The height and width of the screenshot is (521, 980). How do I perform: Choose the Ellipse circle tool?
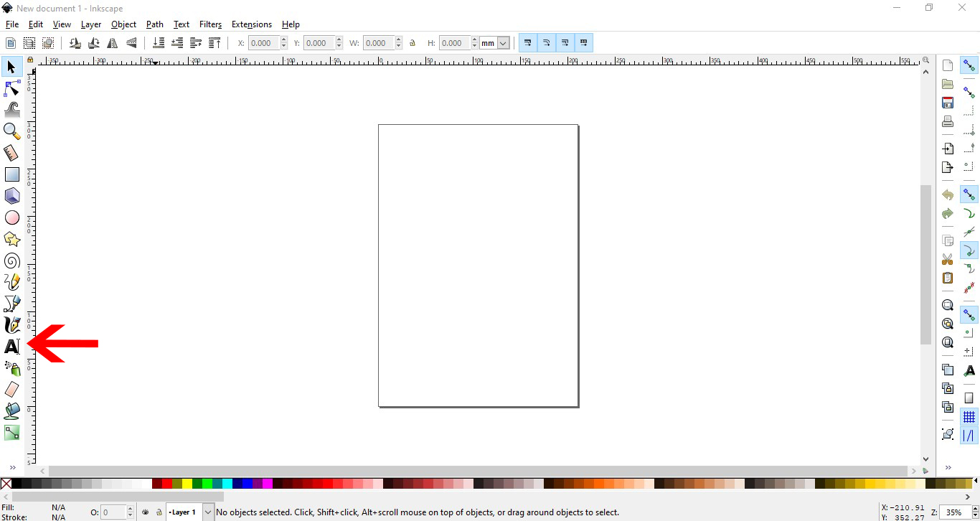(x=11, y=217)
